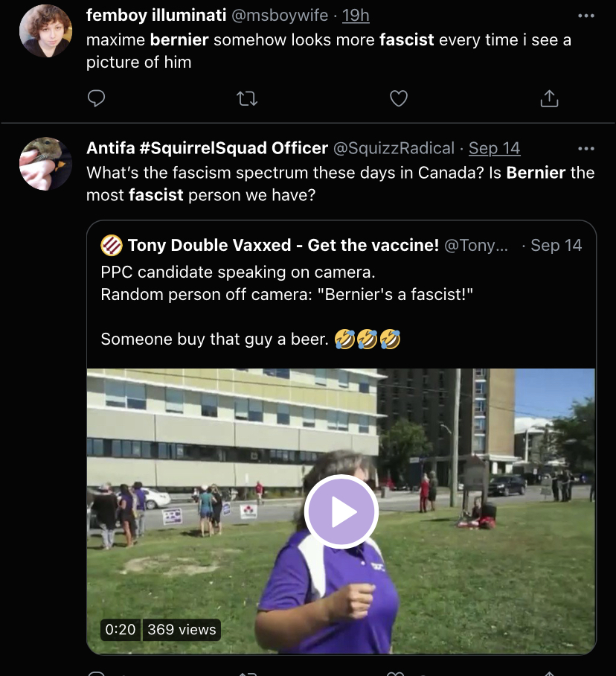Open Antifa #SquirrelSquad Officer display name
616x676 pixels.
[x=207, y=148]
